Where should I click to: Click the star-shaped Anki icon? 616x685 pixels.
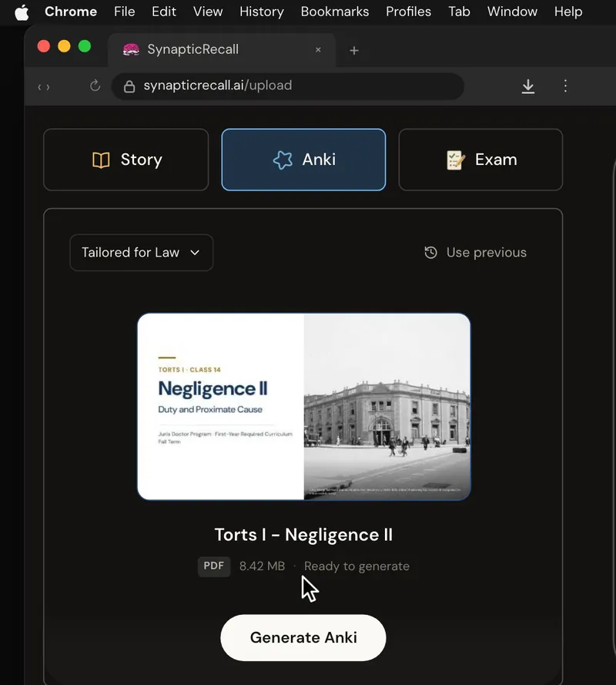283,160
